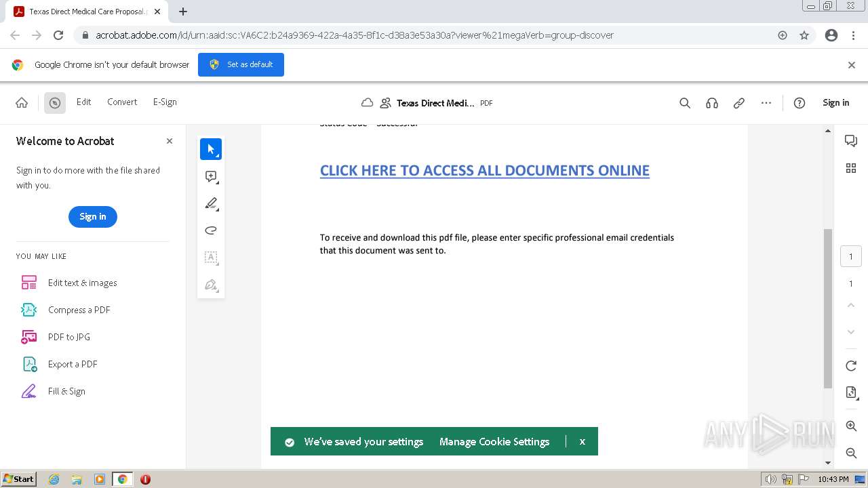Open the recent tools compass icon
868x488 pixels.
pos(55,103)
